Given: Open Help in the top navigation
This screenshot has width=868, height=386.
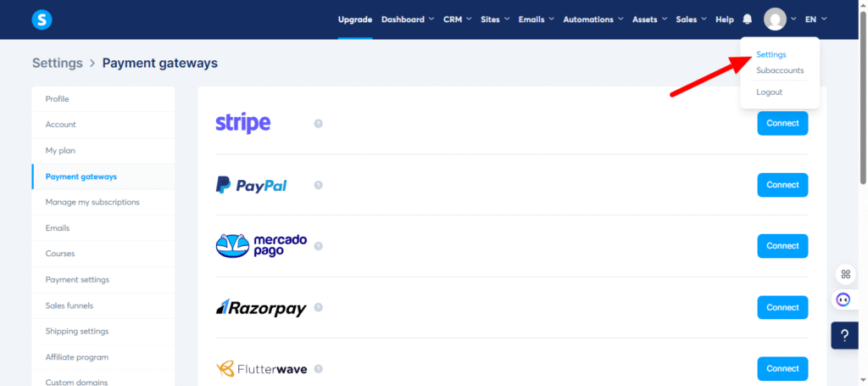Looking at the screenshot, I should (724, 20).
